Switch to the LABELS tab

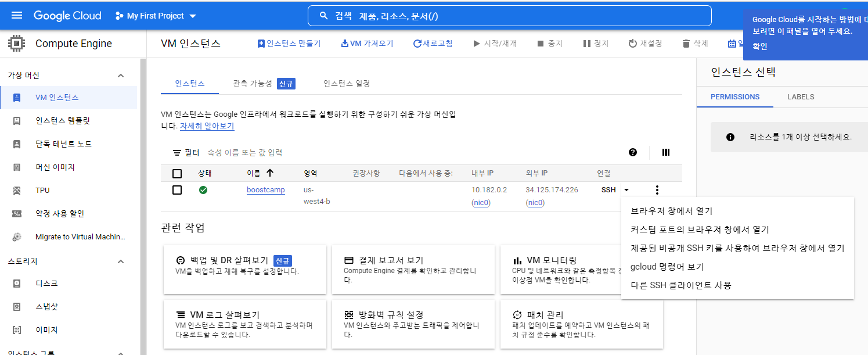(x=801, y=97)
